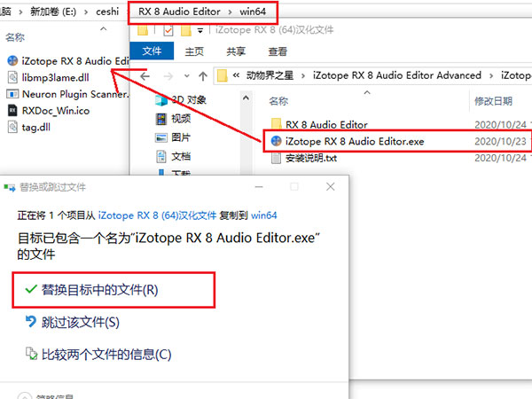Expand chevron after 动物界之星 breadcrumb
The height and width of the screenshot is (399, 532).
303,75
